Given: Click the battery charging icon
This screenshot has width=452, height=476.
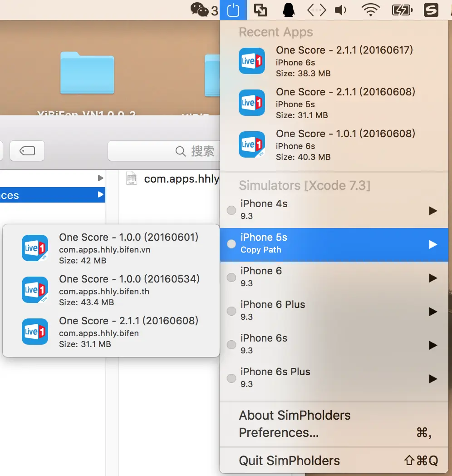Looking at the screenshot, I should coord(402,10).
